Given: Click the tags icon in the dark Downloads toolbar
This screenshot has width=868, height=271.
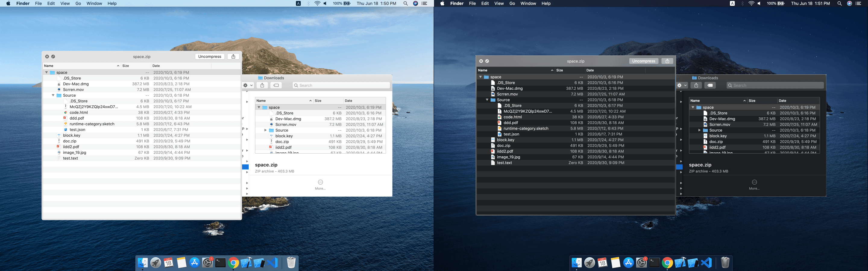Looking at the screenshot, I should click(710, 86).
